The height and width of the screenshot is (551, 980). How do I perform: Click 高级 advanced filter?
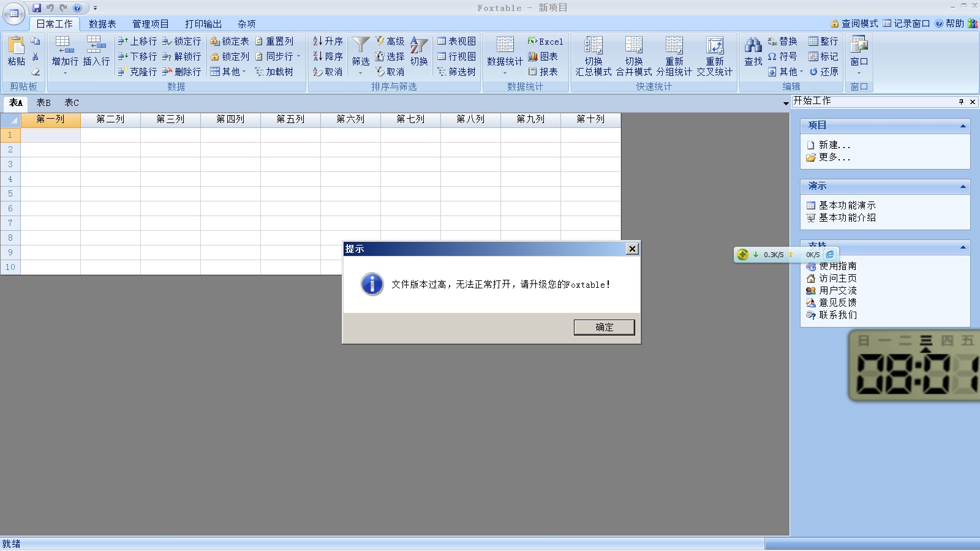pyautogui.click(x=390, y=41)
